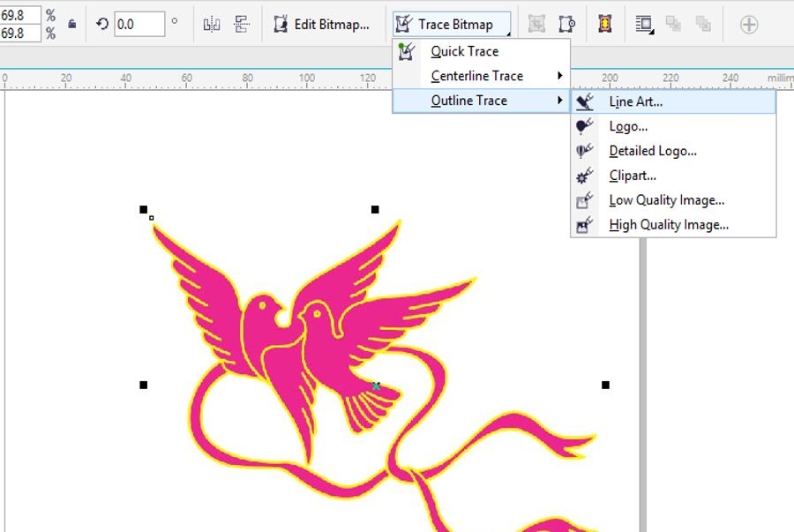This screenshot has height=532, width=794.
Task: Click the To Front of Layer icon
Action: pyautogui.click(x=673, y=23)
